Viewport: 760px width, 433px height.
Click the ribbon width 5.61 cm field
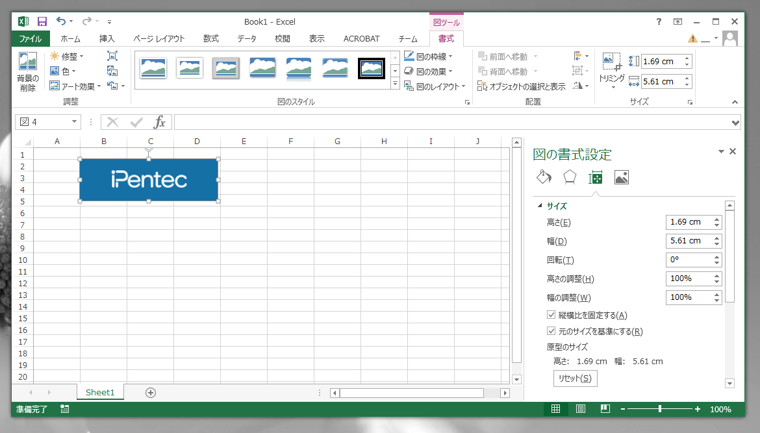pos(662,81)
